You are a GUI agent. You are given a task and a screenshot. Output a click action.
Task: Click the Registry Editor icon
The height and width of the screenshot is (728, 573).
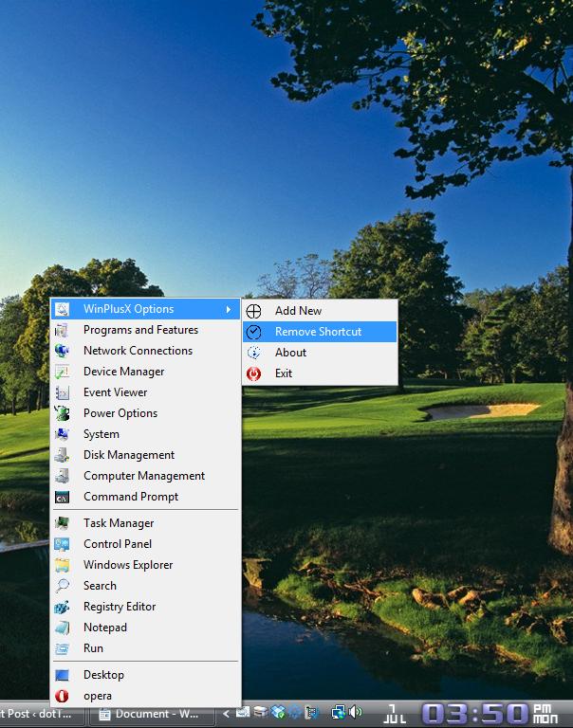tap(63, 607)
